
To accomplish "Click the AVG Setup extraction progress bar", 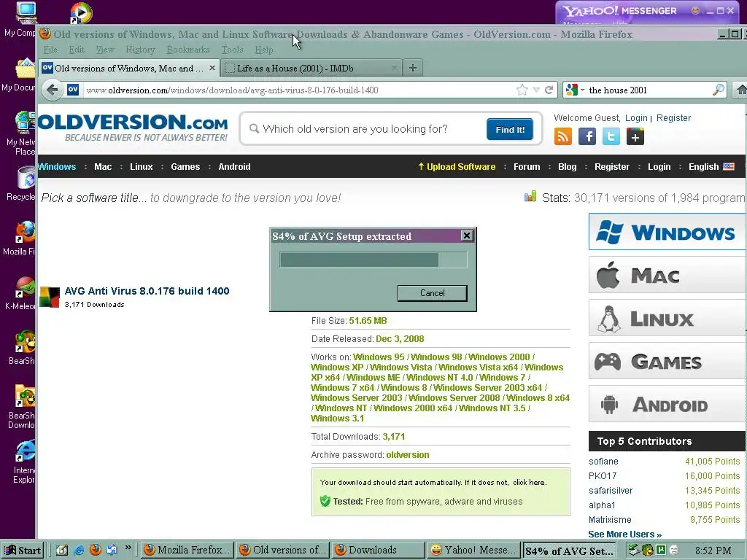I will (373, 260).
